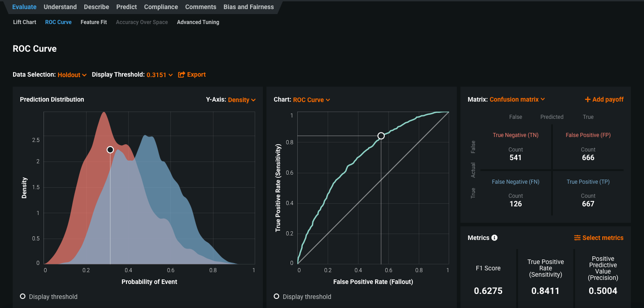Click the plus icon beside Add payoff
Viewport: 644px width, 308px height.
tap(587, 100)
